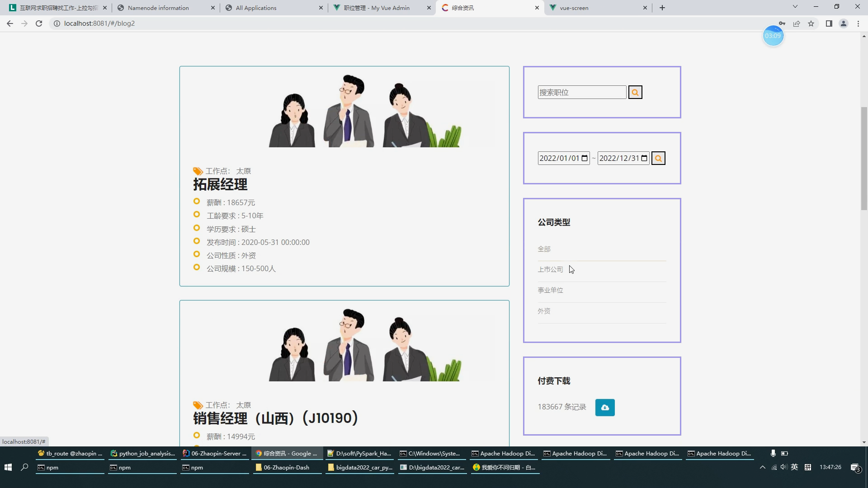Click the speaker icon to adjust sound
The image size is (868, 488).
click(x=784, y=467)
